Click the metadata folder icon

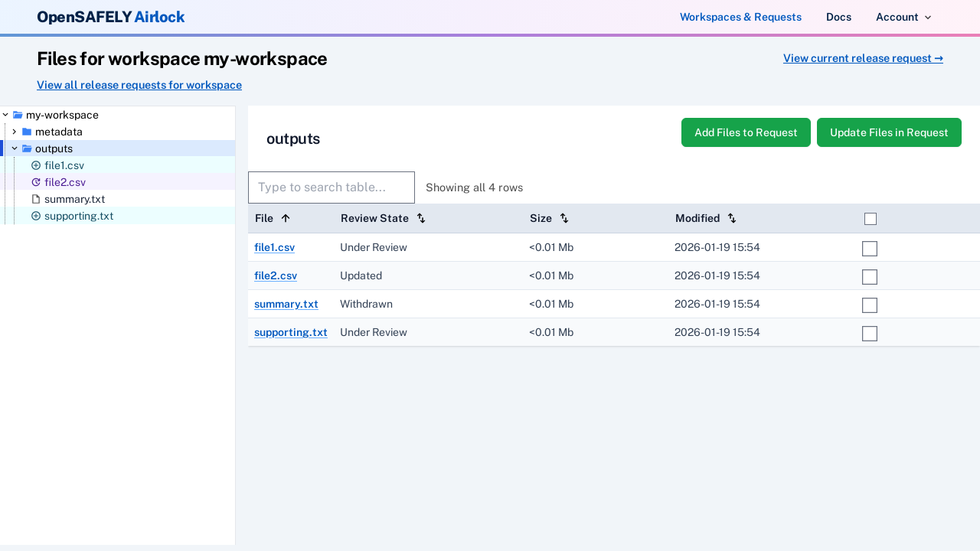tap(27, 132)
